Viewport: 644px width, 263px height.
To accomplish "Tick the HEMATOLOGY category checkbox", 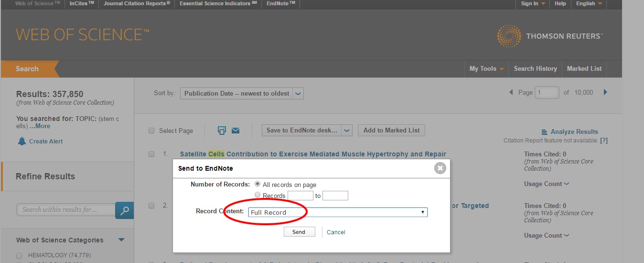I will click(x=19, y=255).
